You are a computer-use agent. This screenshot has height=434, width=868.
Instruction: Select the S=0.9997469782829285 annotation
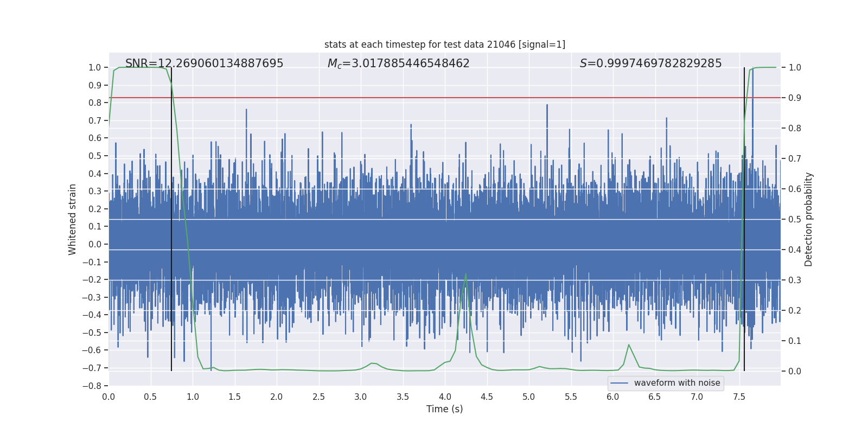coord(651,63)
